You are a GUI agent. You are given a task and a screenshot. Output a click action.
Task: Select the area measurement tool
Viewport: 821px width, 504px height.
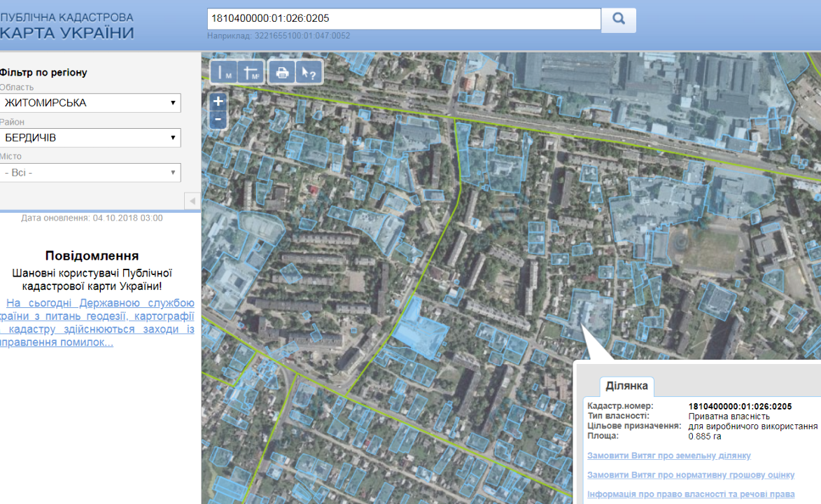(251, 72)
